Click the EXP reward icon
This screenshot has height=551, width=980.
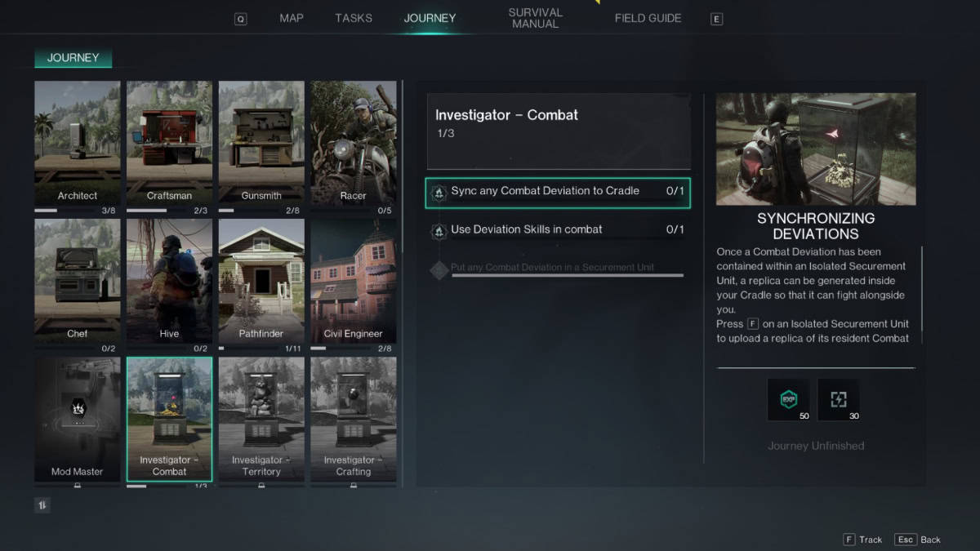pyautogui.click(x=789, y=399)
